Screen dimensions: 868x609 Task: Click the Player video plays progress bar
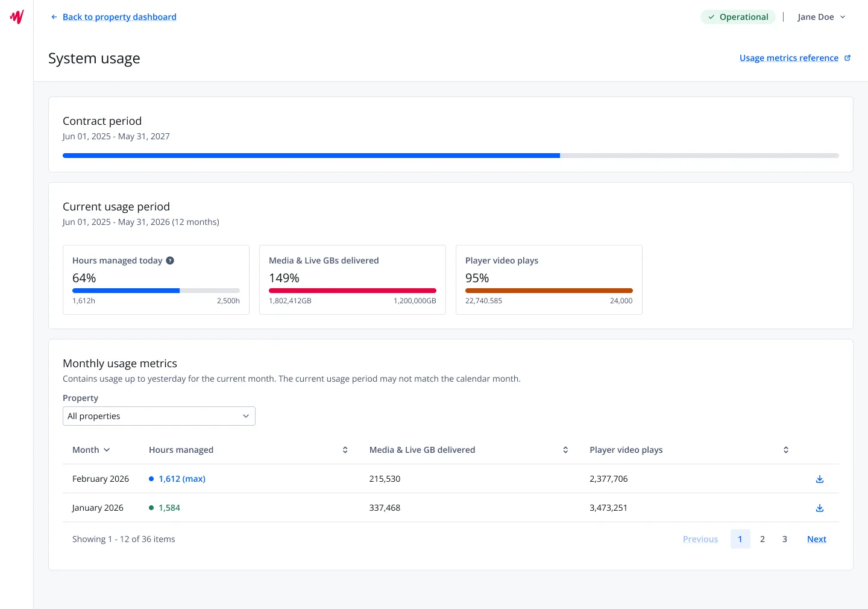pyautogui.click(x=549, y=291)
